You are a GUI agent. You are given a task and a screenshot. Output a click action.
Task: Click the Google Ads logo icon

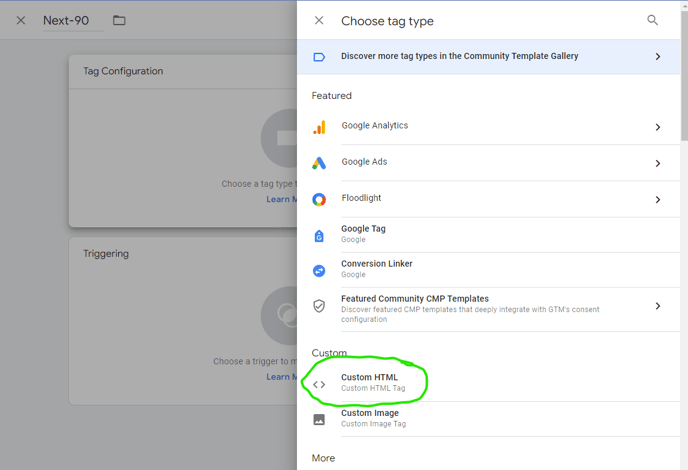point(319,163)
